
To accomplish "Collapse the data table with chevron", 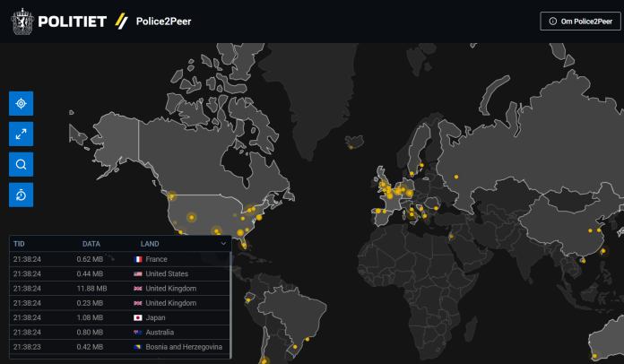I will coord(222,243).
